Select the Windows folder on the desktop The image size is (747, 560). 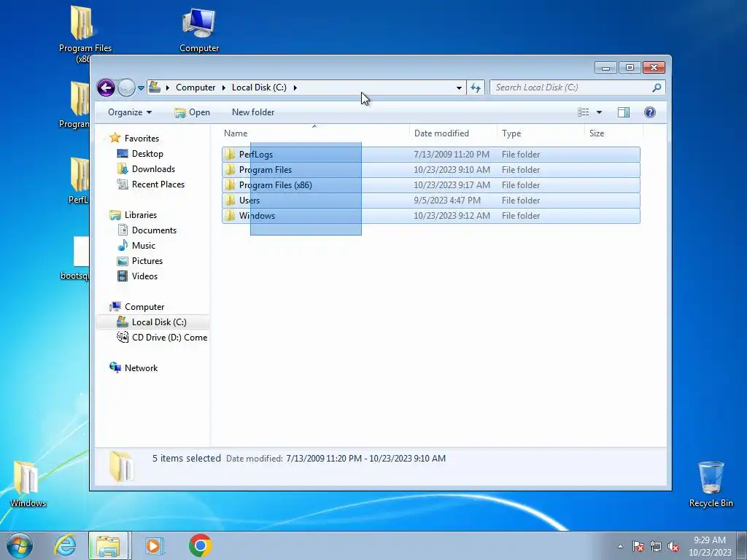point(28,483)
